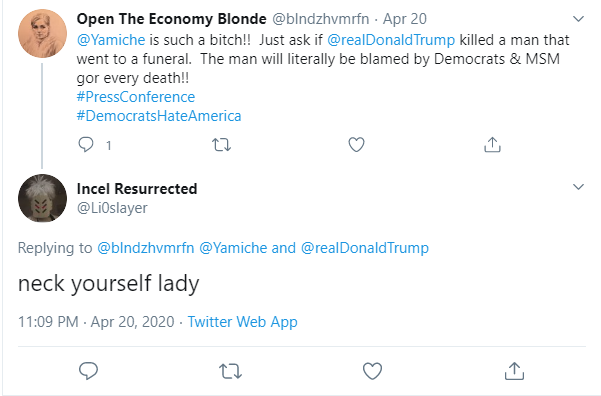
Task: Reply to the Incel Resurrected tweet
Action: [89, 371]
